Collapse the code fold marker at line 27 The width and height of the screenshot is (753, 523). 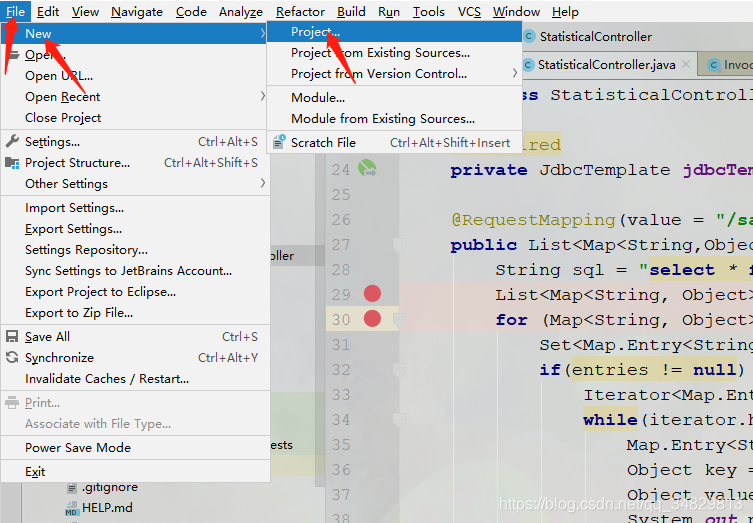point(399,245)
